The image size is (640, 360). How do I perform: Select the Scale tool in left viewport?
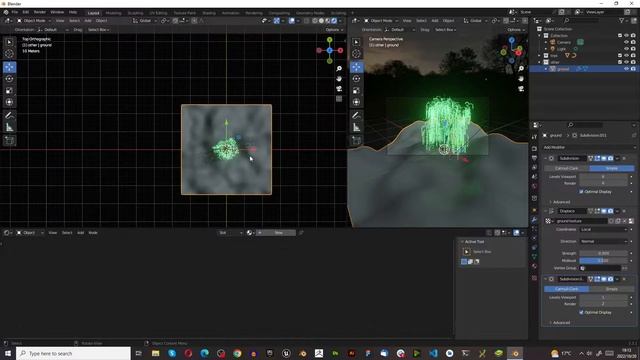tap(9, 91)
